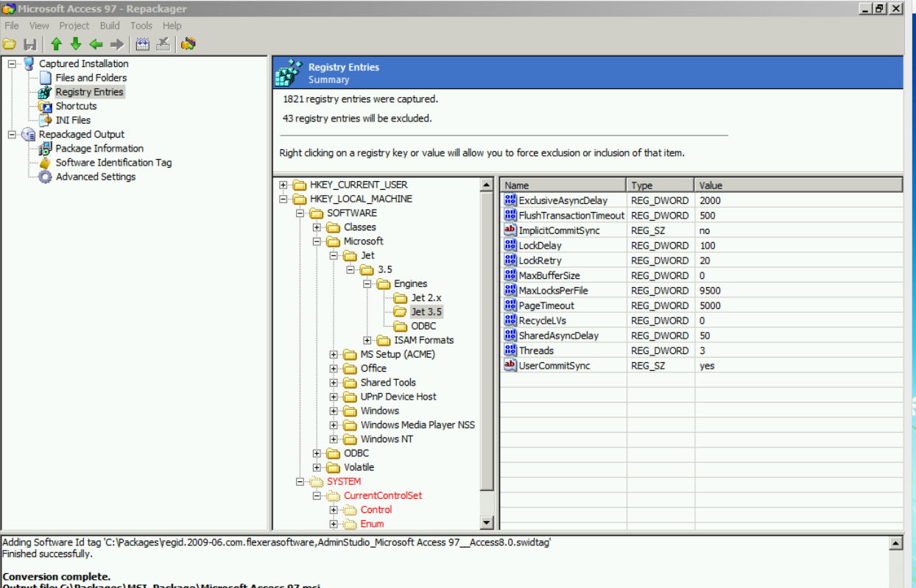Image resolution: width=916 pixels, height=588 pixels.
Task: Expand the HKEY_CURRENT_USER key
Action: (x=283, y=185)
